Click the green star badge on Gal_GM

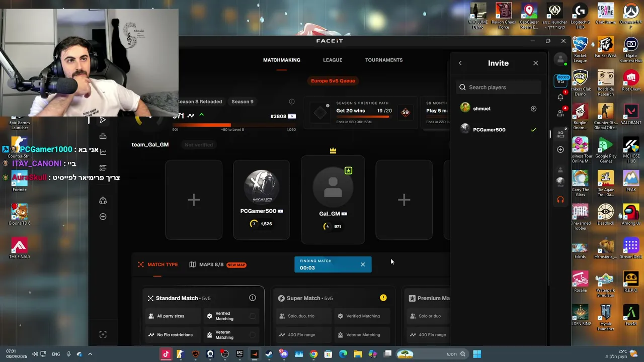pyautogui.click(x=348, y=171)
